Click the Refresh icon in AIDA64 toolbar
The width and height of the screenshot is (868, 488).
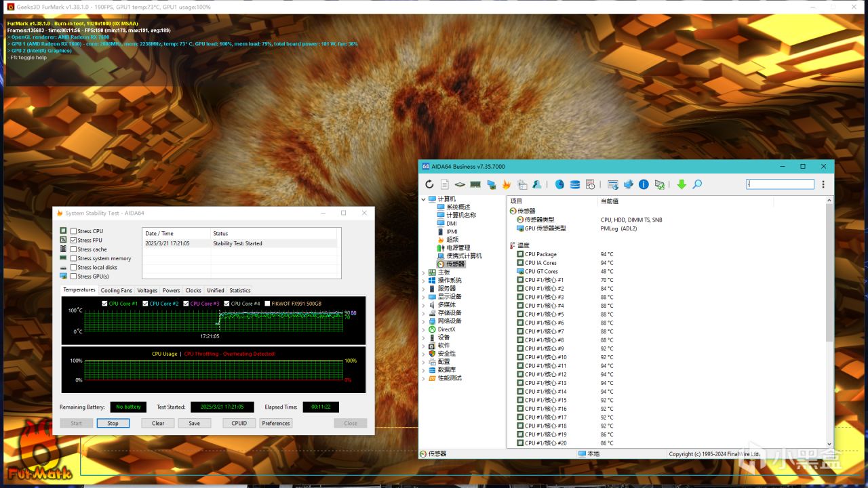tap(429, 184)
